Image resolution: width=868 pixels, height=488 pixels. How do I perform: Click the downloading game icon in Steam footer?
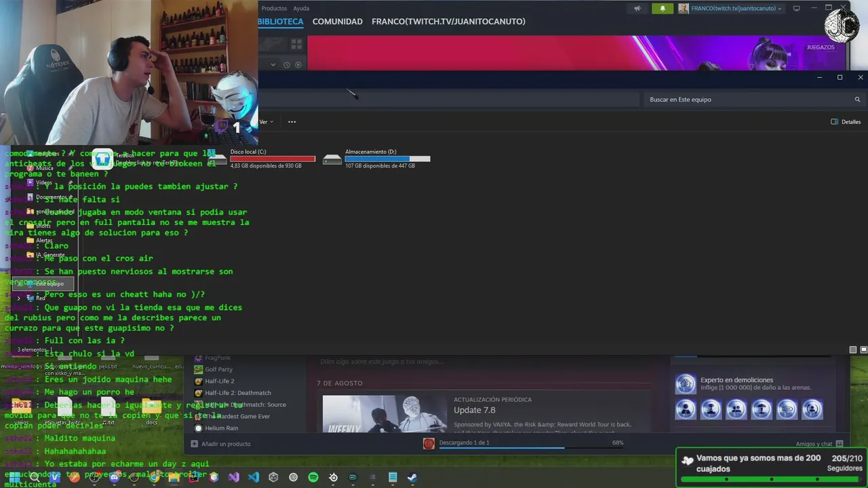click(429, 443)
